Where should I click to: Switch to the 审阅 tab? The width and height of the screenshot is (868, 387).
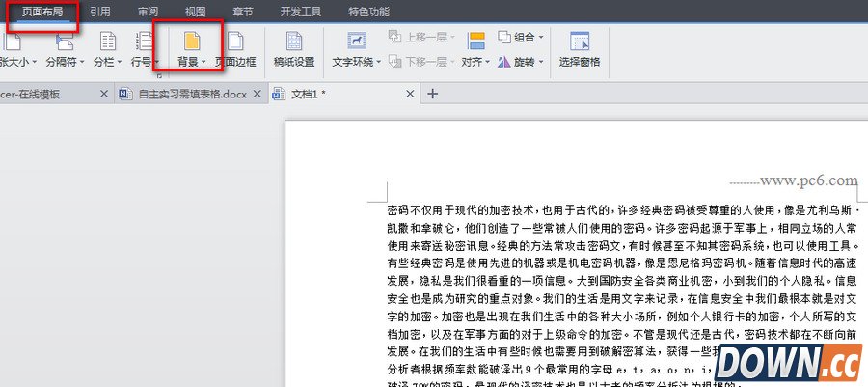pyautogui.click(x=148, y=12)
